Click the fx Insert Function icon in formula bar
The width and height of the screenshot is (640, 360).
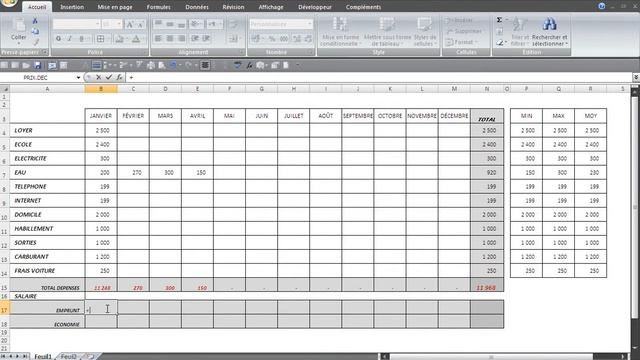(x=119, y=77)
